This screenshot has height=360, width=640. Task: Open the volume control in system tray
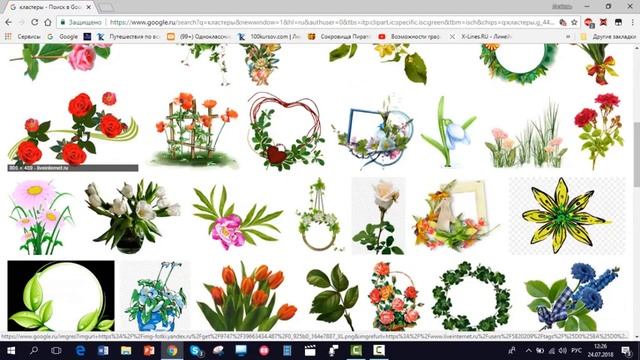click(563, 351)
